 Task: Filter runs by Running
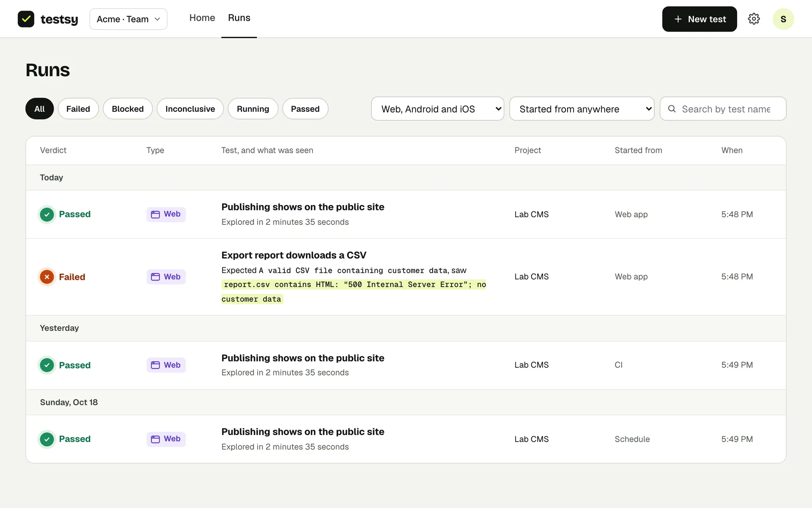253,109
